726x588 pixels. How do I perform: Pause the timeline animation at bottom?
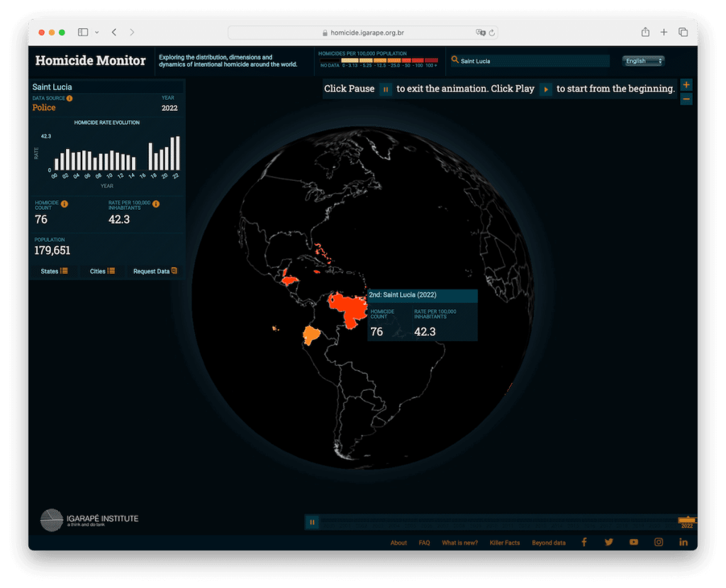click(x=312, y=522)
